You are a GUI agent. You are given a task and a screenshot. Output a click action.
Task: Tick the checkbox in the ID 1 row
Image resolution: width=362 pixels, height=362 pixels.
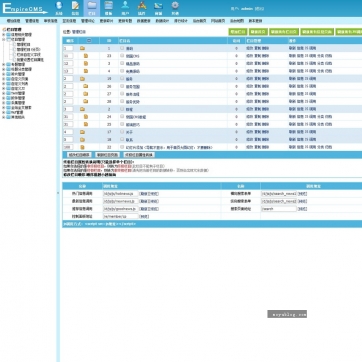[122, 48]
